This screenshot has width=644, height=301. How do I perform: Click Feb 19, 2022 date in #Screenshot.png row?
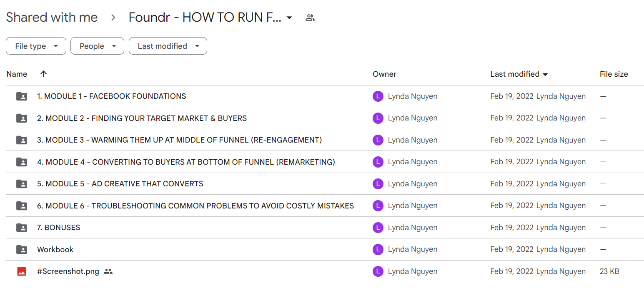[x=512, y=271]
